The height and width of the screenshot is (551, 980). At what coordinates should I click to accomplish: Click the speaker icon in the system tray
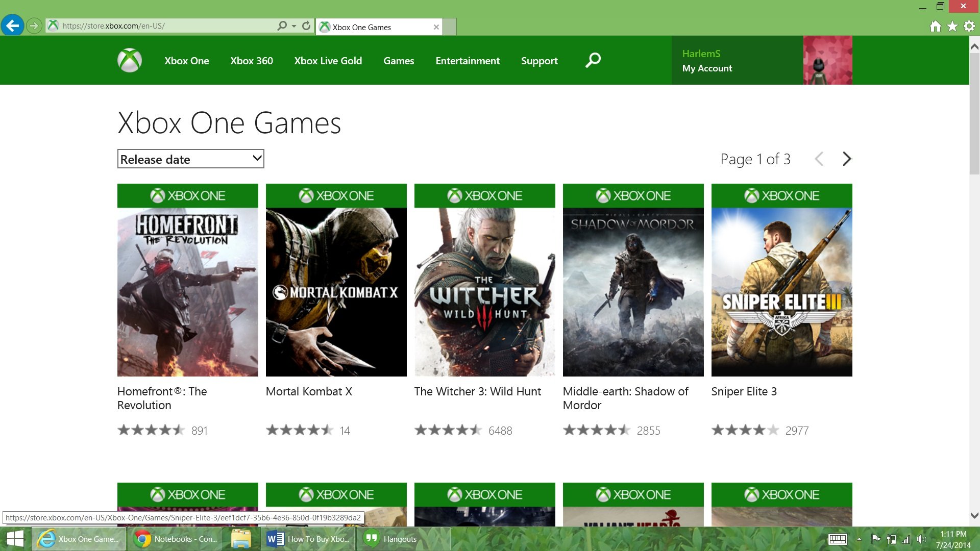(x=922, y=539)
